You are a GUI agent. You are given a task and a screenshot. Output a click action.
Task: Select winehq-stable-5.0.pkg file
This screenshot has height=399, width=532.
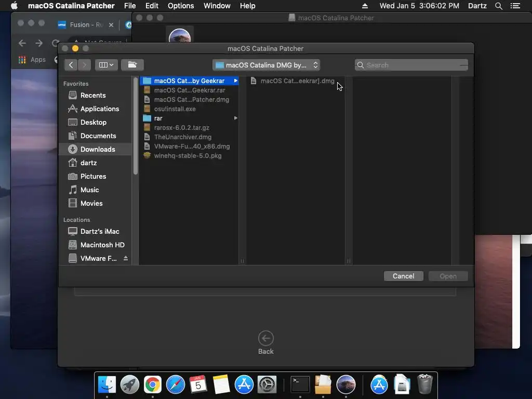[189, 156]
